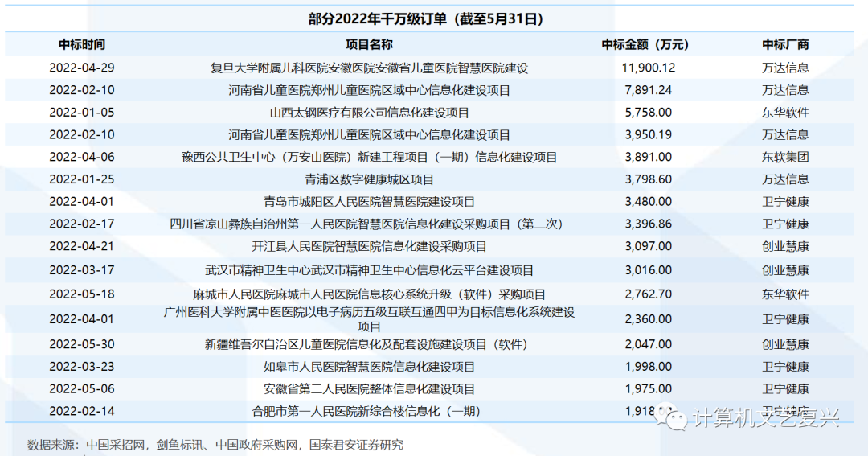Click the 中标厂商 column header
The image size is (868, 456).
point(785,45)
